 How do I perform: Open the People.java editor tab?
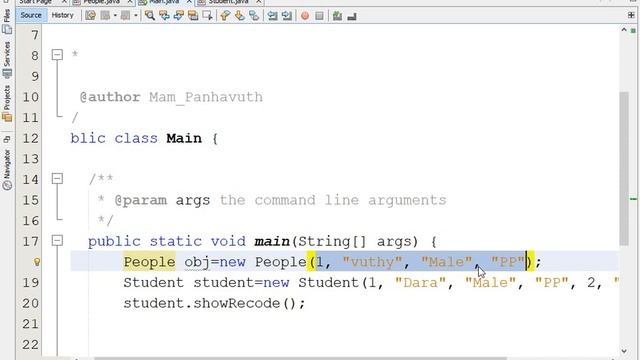click(x=102, y=2)
